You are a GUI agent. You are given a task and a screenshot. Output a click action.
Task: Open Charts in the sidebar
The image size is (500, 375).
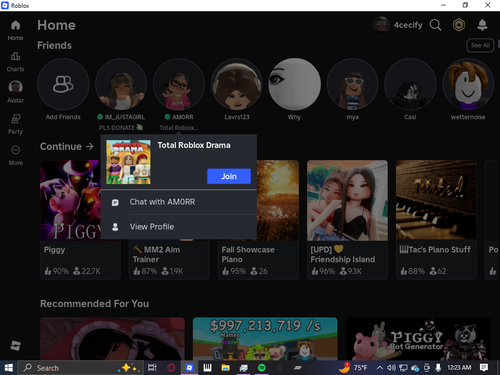pyautogui.click(x=15, y=62)
